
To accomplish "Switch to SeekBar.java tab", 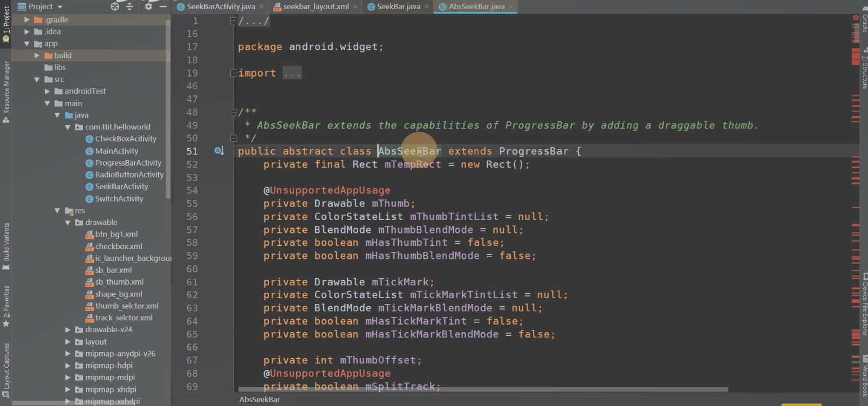I will (x=398, y=6).
